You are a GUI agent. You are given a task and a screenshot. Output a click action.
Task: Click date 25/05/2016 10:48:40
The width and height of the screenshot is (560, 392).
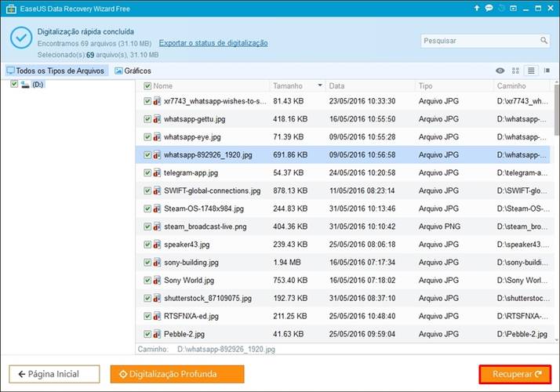point(362,316)
